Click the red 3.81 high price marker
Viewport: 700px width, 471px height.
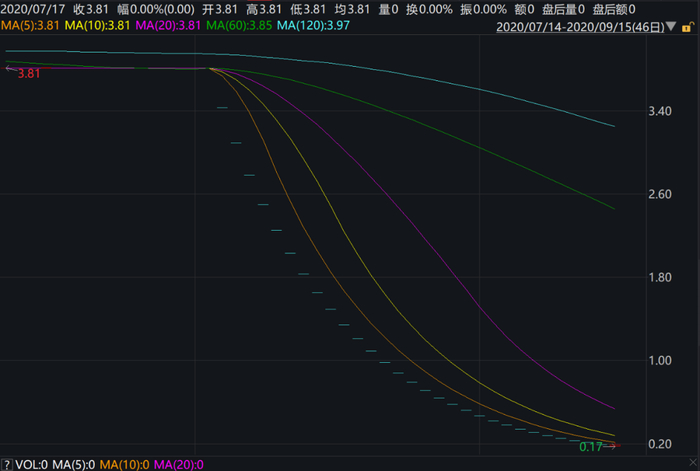pos(29,74)
